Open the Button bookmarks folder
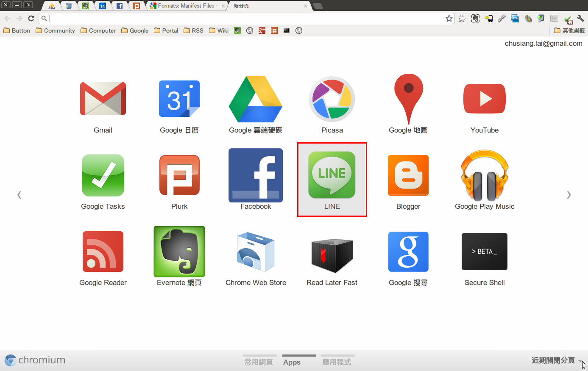This screenshot has height=371, width=588. coord(17,30)
